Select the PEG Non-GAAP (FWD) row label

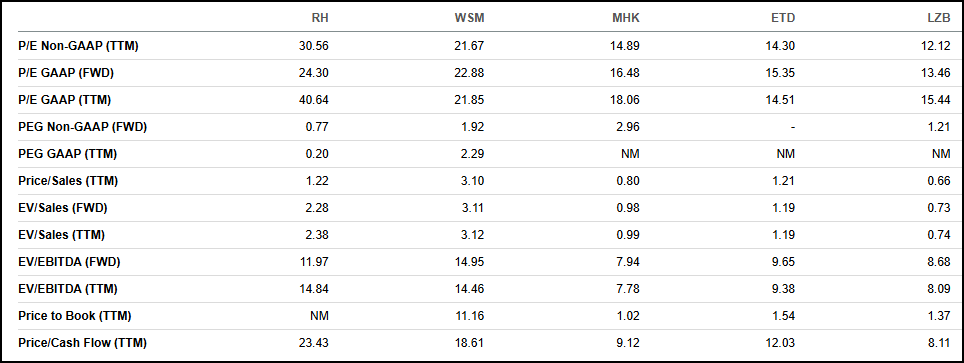click(x=83, y=127)
